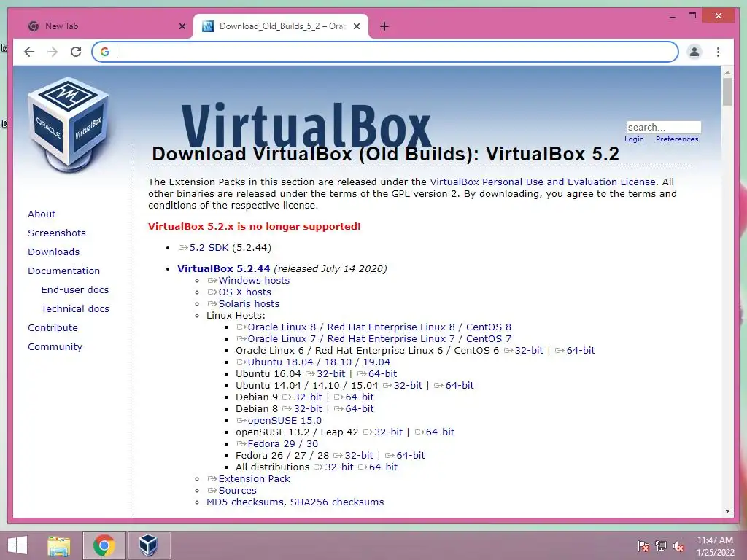Click the muted volume tray icon
The height and width of the screenshot is (560, 747).
coord(678,546)
